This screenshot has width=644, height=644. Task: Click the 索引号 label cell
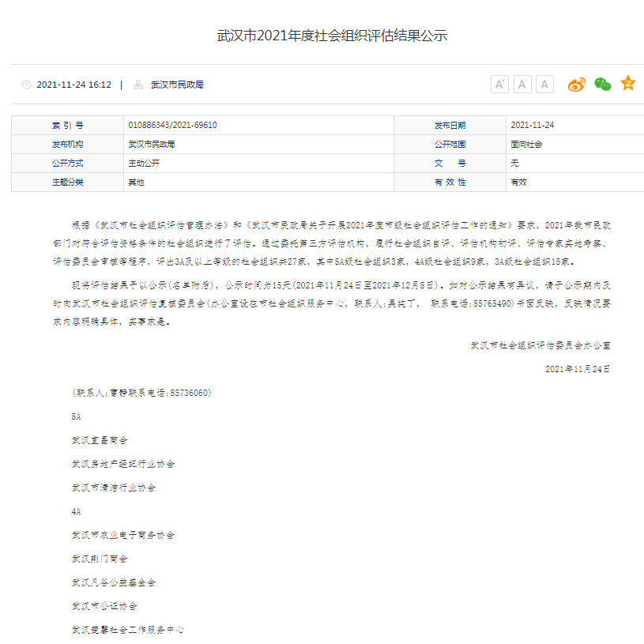click(x=68, y=126)
